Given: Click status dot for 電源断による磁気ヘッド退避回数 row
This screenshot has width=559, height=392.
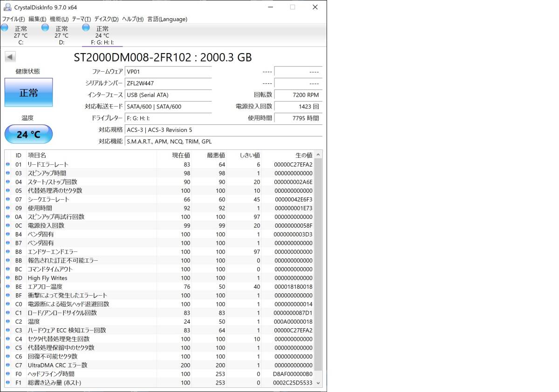Looking at the screenshot, I should click(x=7, y=304).
